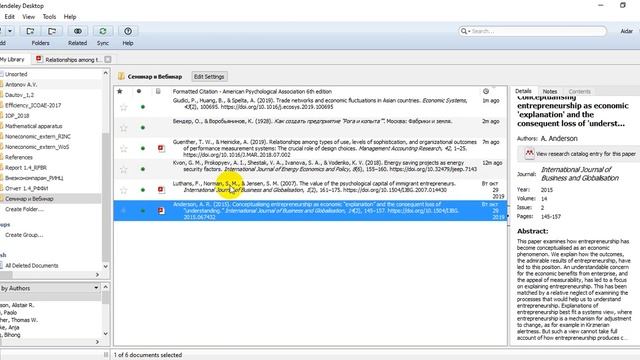Screen dimensions: 640x360
Task: Toggle read status of Giudici entry
Action: [x=143, y=107]
